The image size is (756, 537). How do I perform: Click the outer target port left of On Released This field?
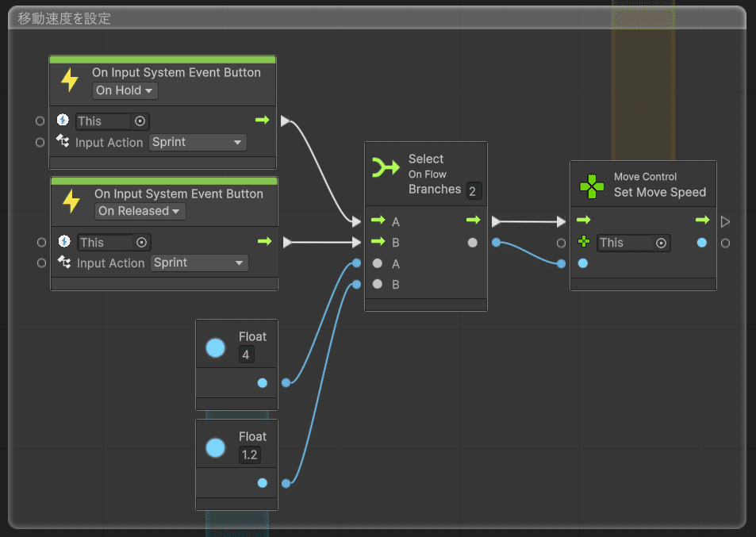coord(41,242)
